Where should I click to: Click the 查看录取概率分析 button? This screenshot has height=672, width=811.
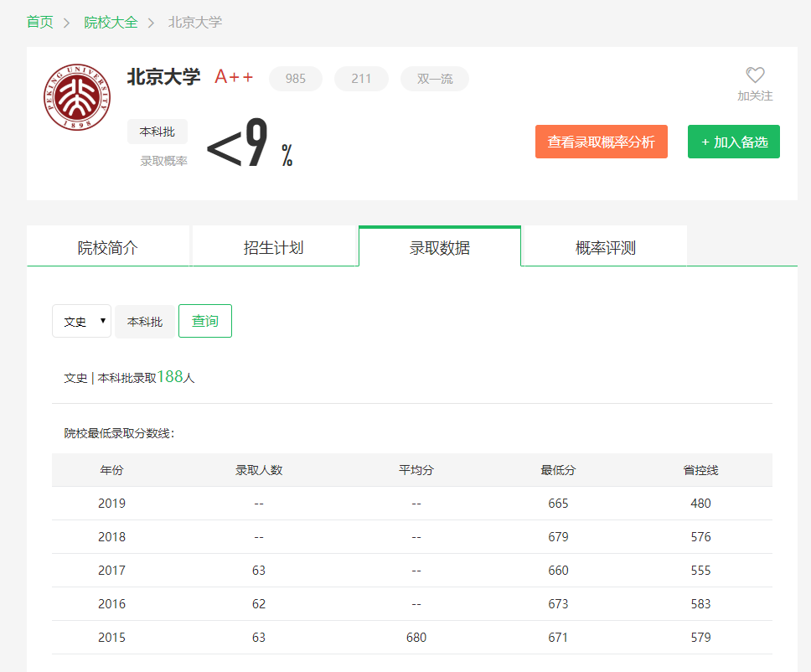pyautogui.click(x=601, y=142)
